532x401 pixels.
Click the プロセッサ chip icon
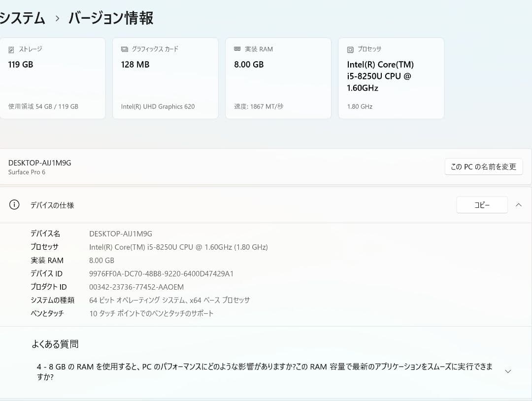point(350,48)
